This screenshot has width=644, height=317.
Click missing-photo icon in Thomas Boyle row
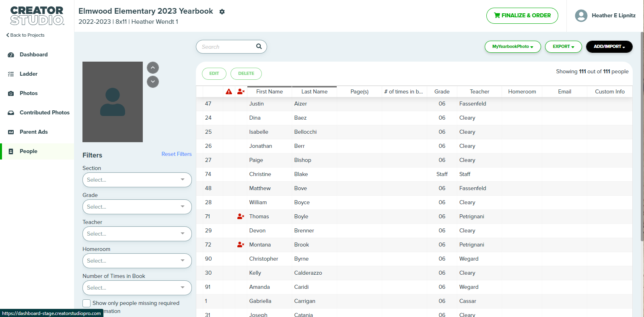(241, 216)
